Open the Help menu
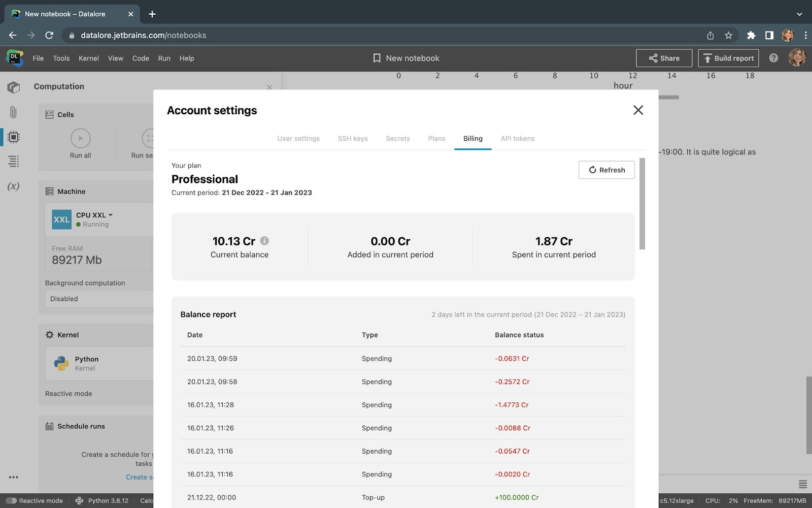 [x=187, y=58]
